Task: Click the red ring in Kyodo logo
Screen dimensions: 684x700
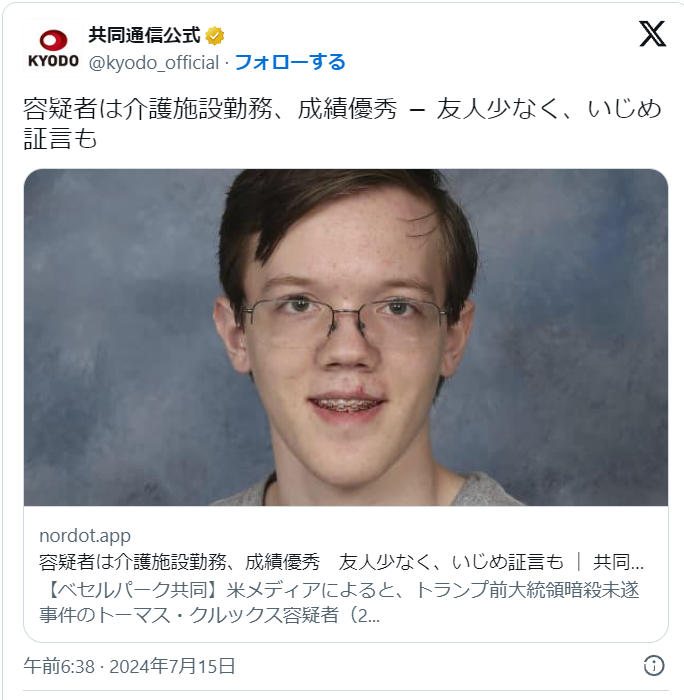Action: (54, 41)
